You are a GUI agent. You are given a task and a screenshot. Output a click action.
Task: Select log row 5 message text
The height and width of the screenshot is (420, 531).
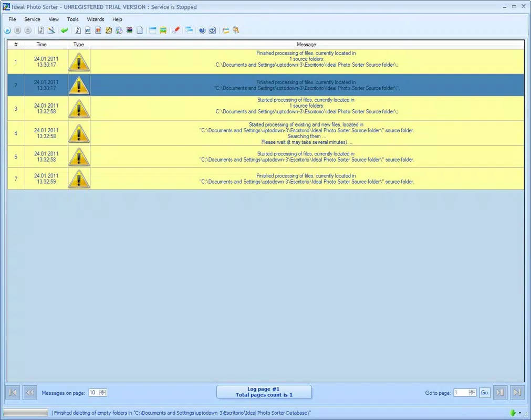307,156
